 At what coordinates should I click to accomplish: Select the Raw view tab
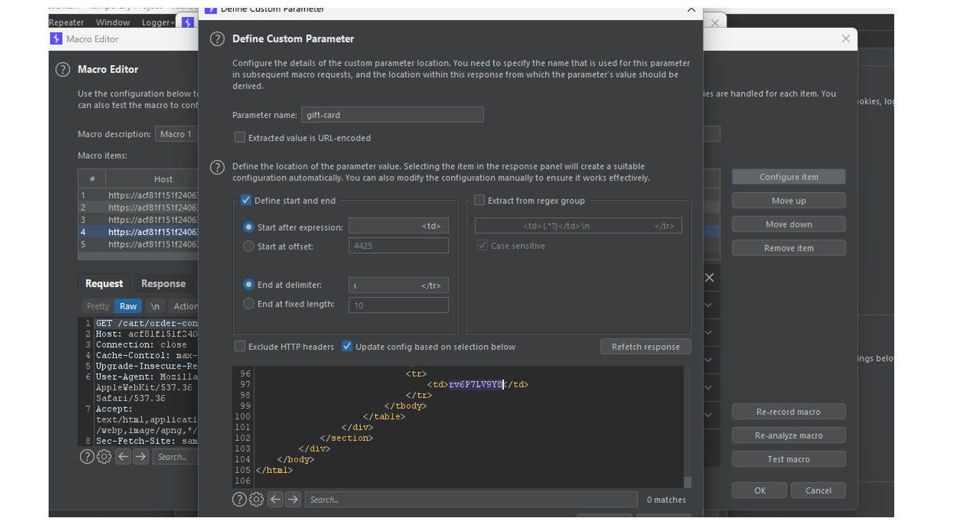click(x=129, y=306)
